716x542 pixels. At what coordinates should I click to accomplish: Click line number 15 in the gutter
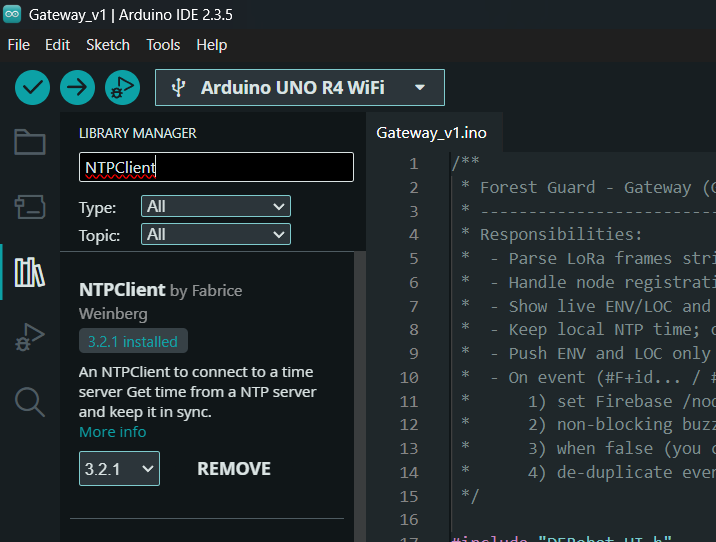pyautogui.click(x=409, y=496)
